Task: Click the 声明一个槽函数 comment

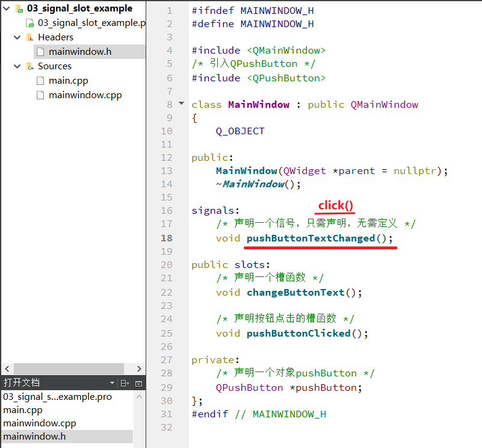Action: tap(270, 278)
